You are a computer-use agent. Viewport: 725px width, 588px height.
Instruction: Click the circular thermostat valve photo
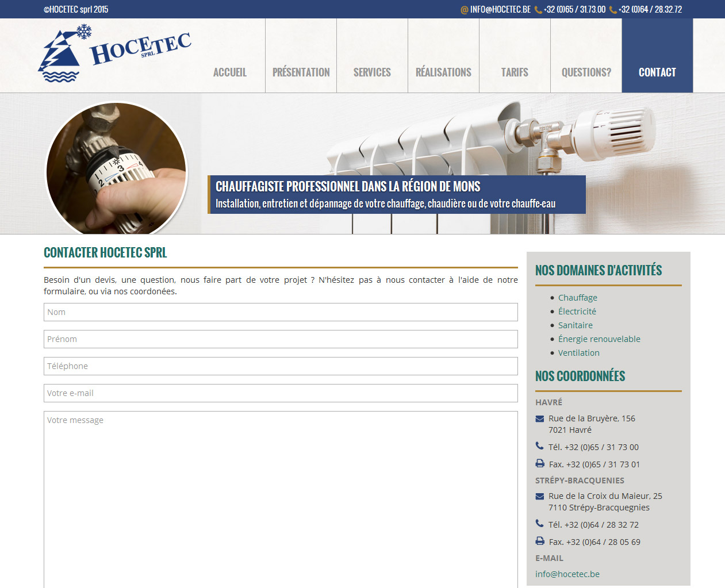click(x=117, y=168)
